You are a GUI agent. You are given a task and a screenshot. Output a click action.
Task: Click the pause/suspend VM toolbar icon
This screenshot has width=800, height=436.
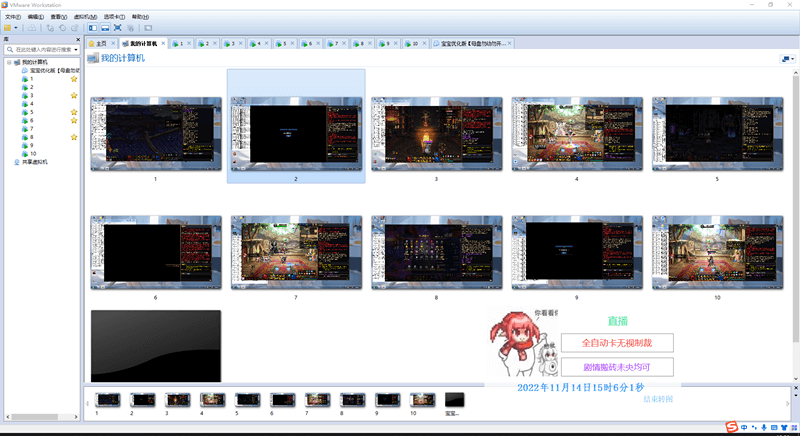point(7,28)
